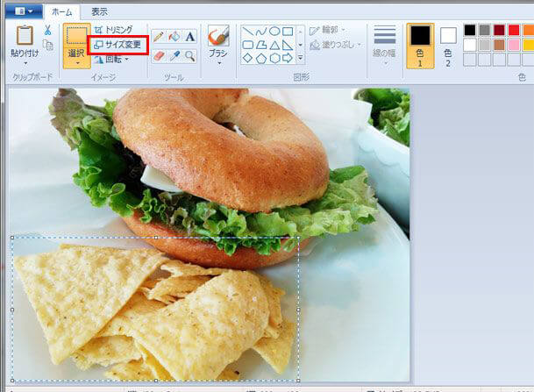Pick the red color swatch
Image resolution: width=534 pixels, height=392 pixels.
pyautogui.click(x=514, y=30)
